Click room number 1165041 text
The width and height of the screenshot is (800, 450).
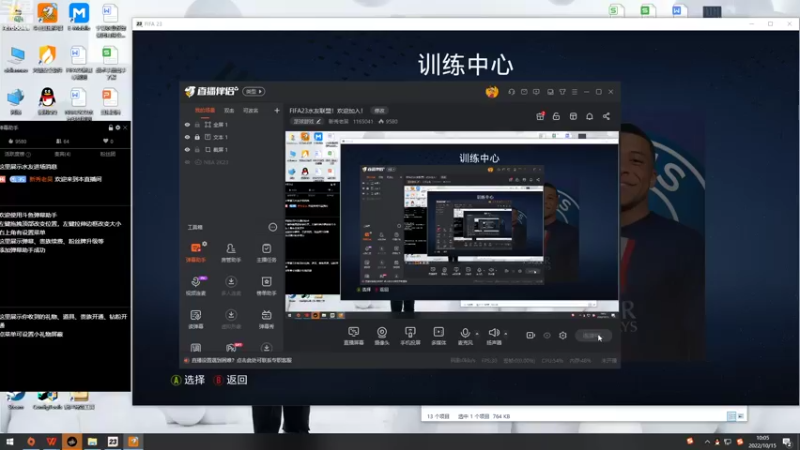pyautogui.click(x=363, y=121)
